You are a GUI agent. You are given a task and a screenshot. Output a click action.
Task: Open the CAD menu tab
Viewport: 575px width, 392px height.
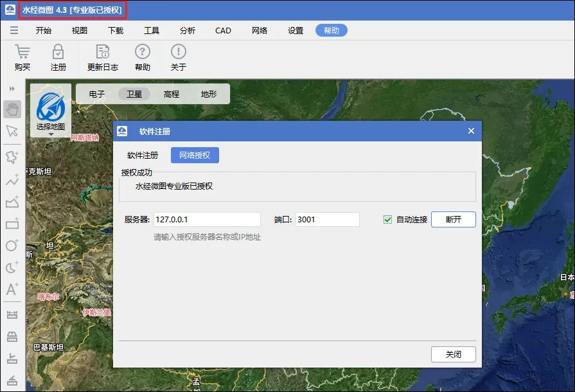223,30
